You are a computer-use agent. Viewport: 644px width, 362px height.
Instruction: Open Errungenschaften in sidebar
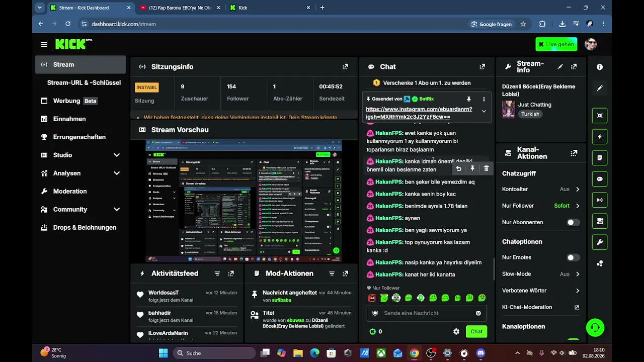(x=80, y=137)
